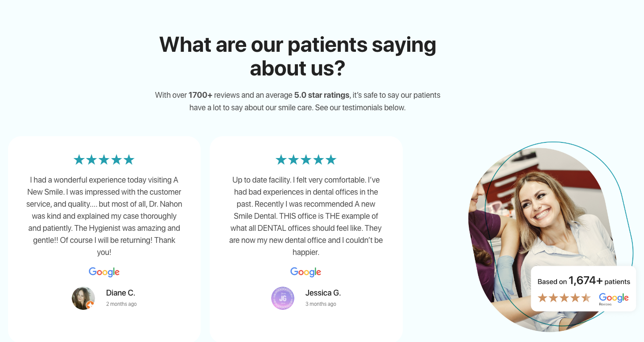The height and width of the screenshot is (342, 644).
Task: Click the Google Reviews logo in rating badge
Action: point(614,299)
